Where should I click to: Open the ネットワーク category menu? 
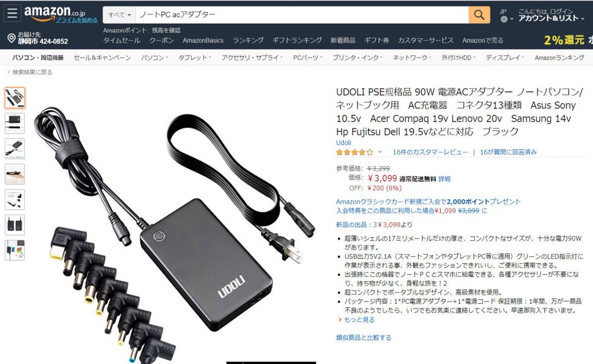412,57
